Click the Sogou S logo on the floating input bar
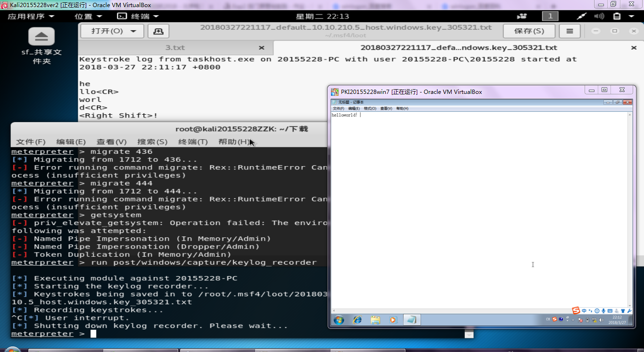The image size is (644, 352). coord(576,310)
